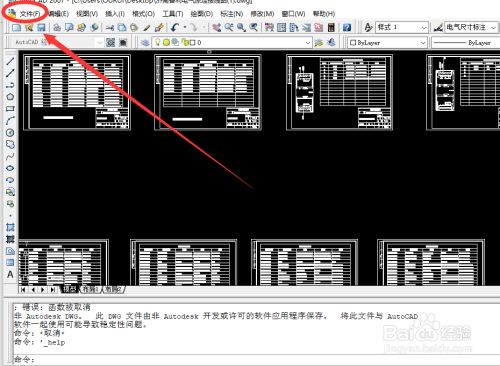Image resolution: width=500 pixels, height=366 pixels.
Task: Click the Pan Realtime toolbar icon
Action: [x=216, y=27]
